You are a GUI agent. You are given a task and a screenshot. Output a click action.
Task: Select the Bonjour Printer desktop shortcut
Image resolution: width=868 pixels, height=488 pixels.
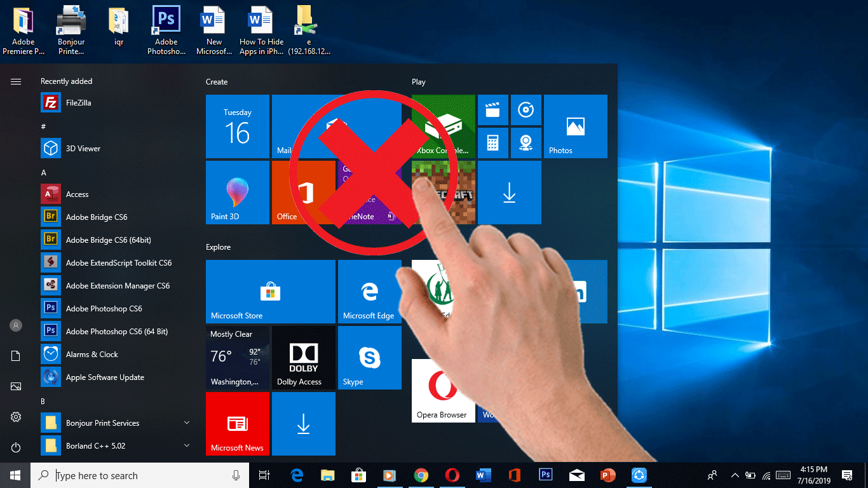71,30
